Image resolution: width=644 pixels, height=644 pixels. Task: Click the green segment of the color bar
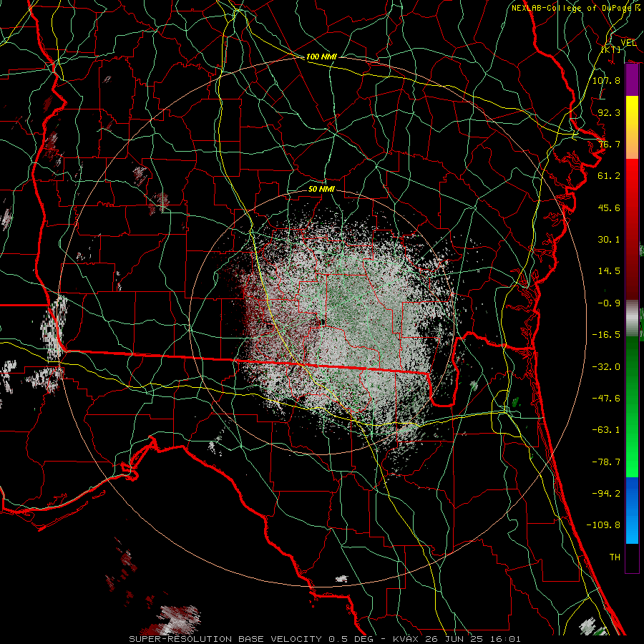[x=632, y=406]
